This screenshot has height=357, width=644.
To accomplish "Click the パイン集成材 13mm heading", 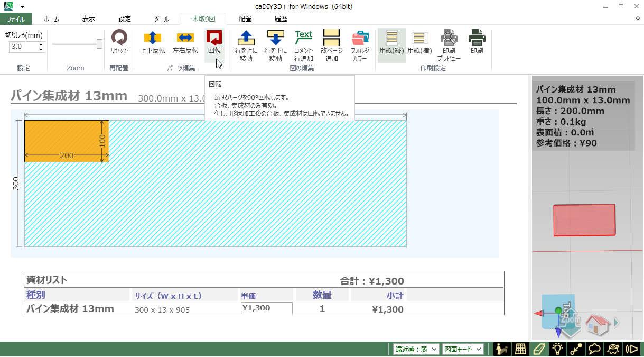I will pyautogui.click(x=69, y=96).
